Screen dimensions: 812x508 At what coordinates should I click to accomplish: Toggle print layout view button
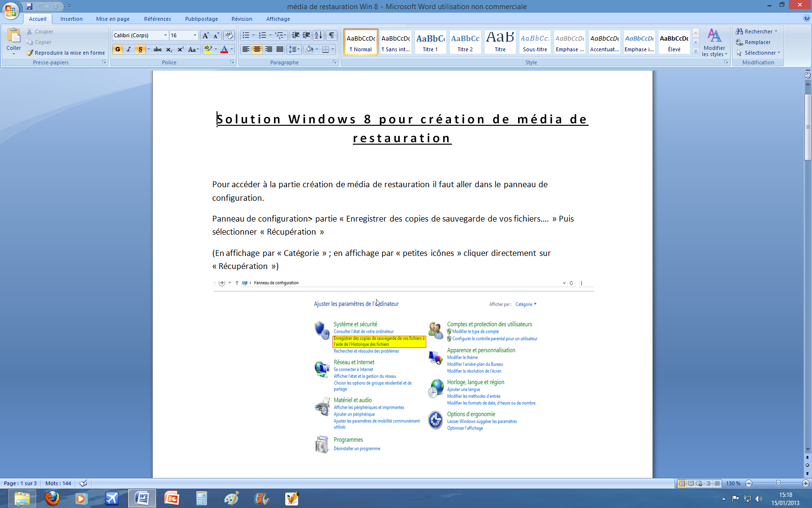coord(681,483)
